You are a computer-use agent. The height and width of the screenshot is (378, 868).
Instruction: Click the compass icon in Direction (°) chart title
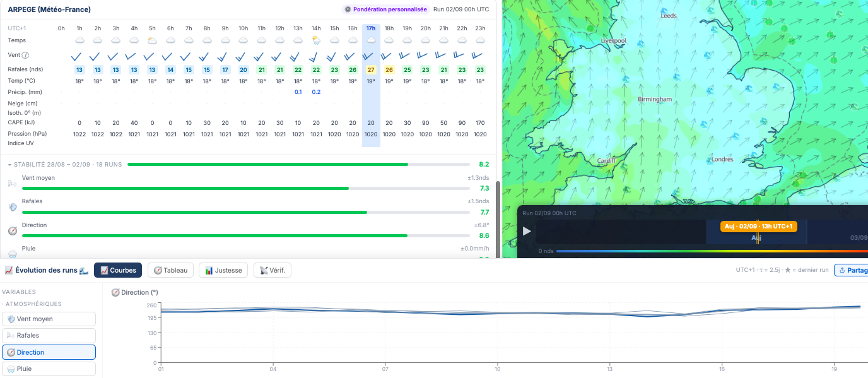(115, 293)
